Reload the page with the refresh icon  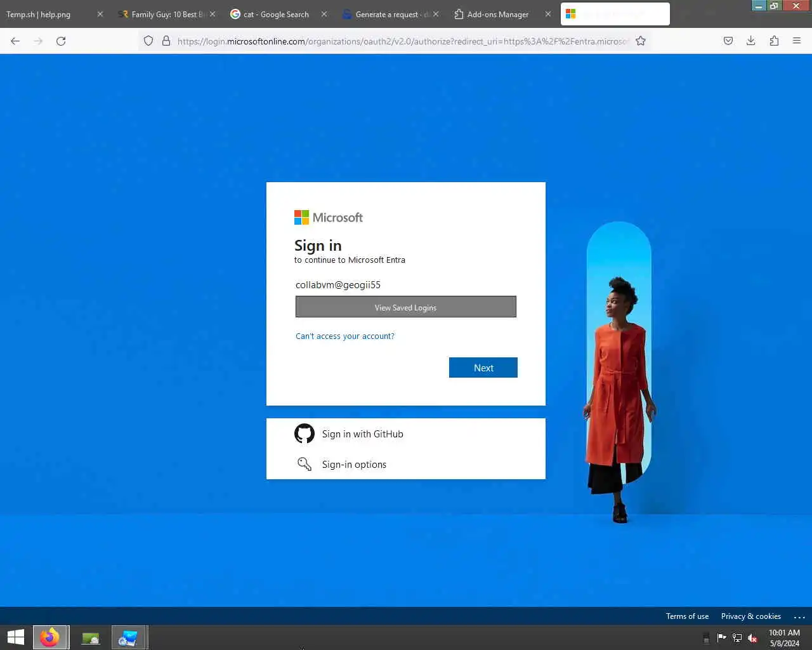pyautogui.click(x=61, y=41)
